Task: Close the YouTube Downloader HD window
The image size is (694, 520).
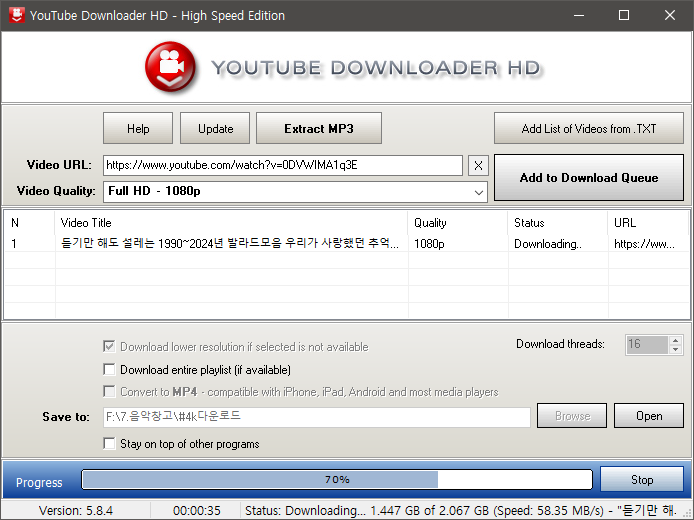Action: pos(670,15)
